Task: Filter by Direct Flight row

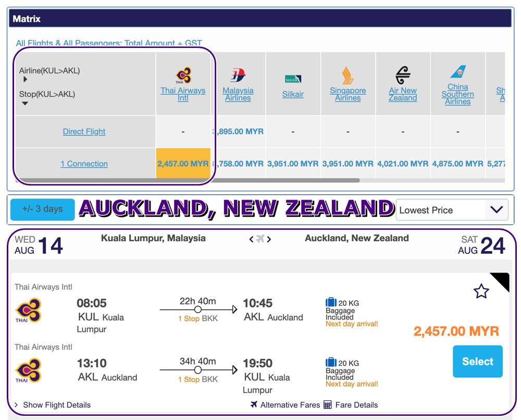Action: click(84, 132)
